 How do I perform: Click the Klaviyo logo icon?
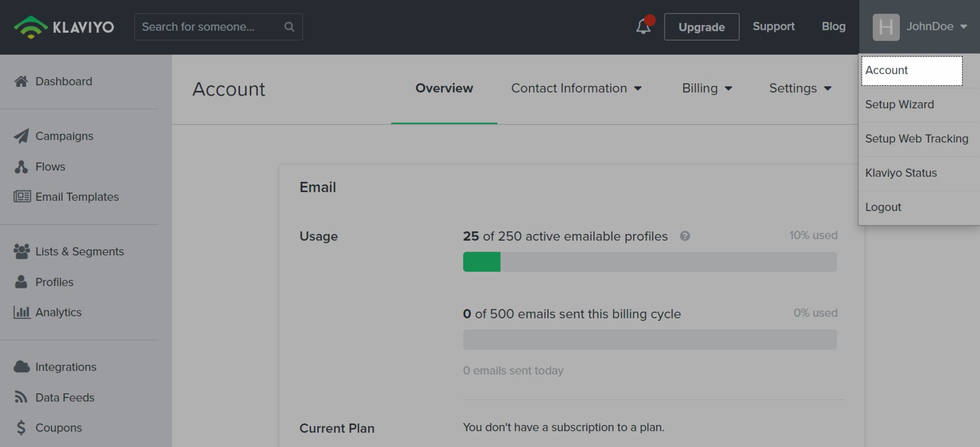[31, 27]
